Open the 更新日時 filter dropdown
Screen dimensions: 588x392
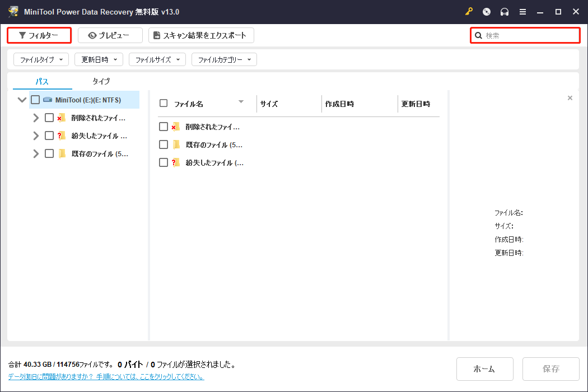click(x=99, y=59)
